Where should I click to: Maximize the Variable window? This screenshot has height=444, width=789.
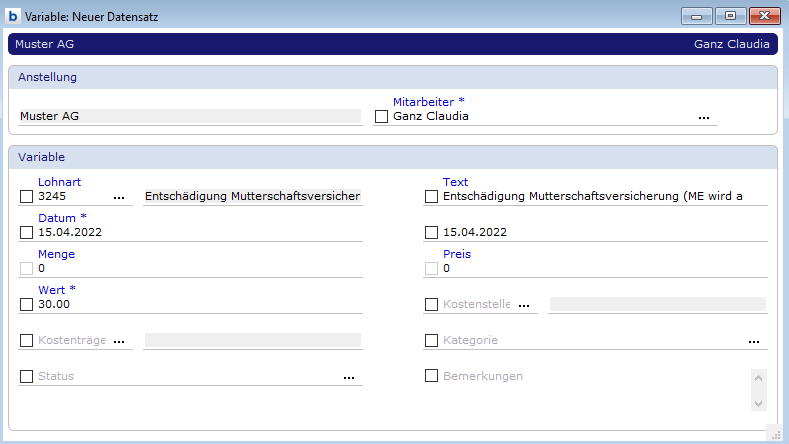click(x=730, y=16)
